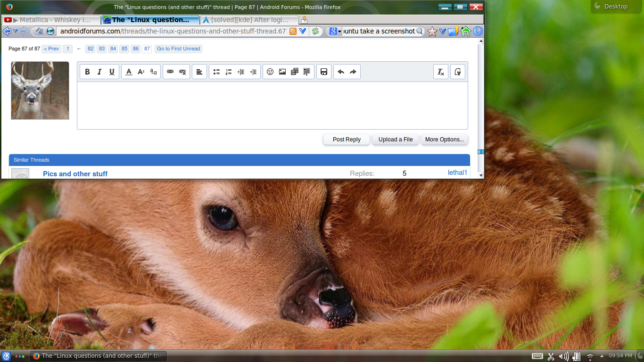
Task: Reload the page with the green refresh icon
Action: [x=315, y=31]
